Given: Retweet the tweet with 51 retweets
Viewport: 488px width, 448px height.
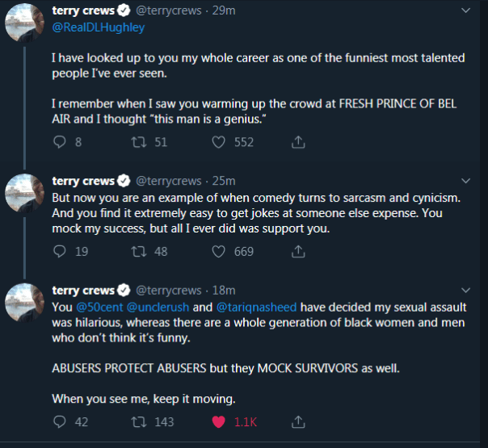Looking at the screenshot, I should (137, 142).
